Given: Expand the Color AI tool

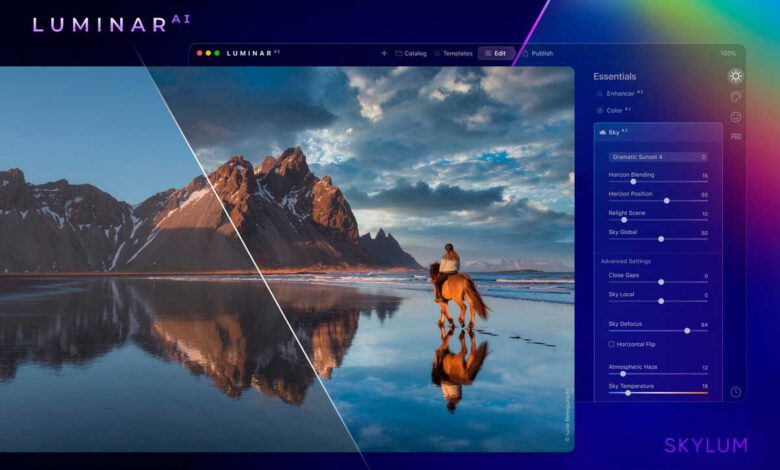Looking at the screenshot, I should [614, 110].
